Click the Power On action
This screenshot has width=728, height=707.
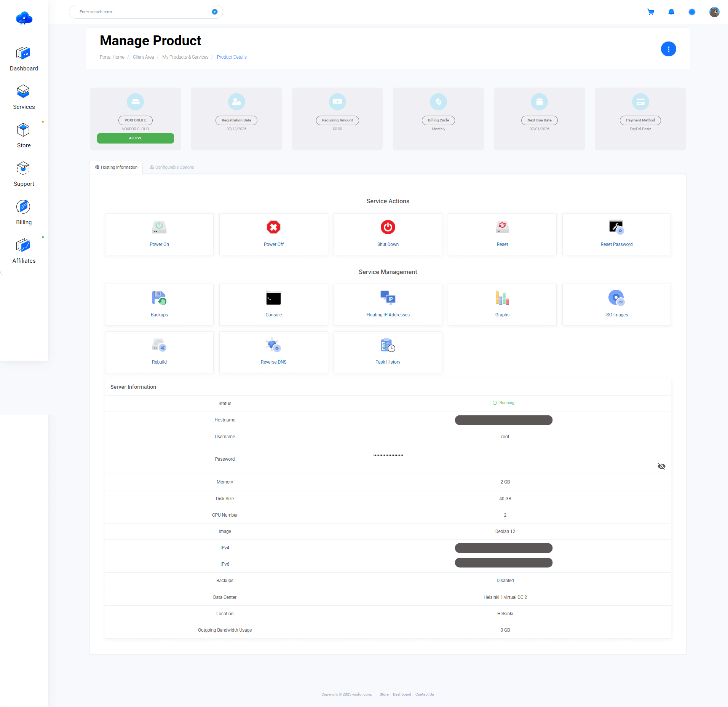(x=159, y=234)
